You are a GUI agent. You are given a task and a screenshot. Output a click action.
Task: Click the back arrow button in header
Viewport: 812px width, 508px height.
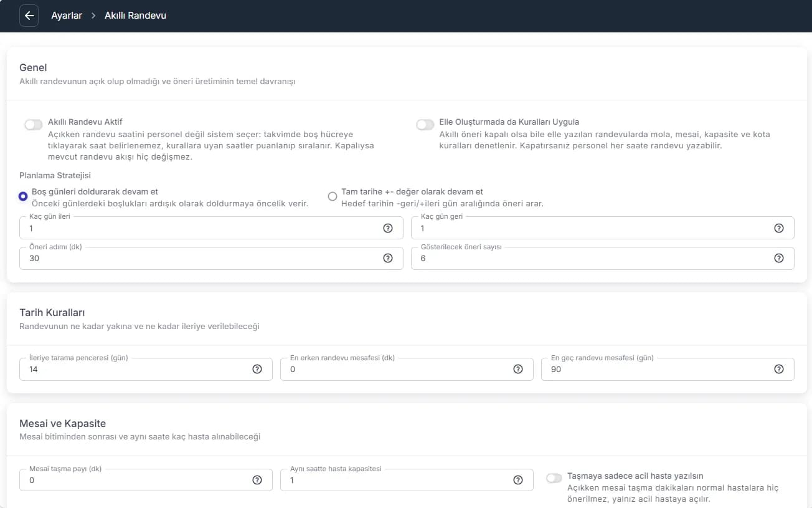tap(29, 16)
